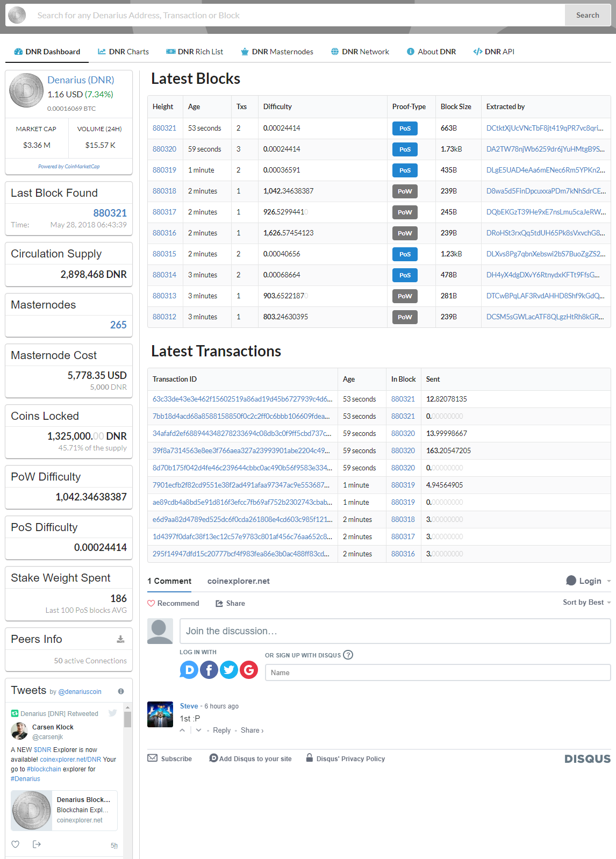
Task: Click the PoW badge for block 880316
Action: pyautogui.click(x=405, y=233)
